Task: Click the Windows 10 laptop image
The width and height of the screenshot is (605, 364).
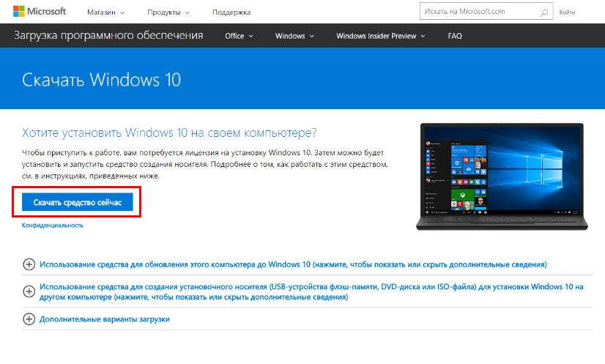Action: tap(502, 177)
